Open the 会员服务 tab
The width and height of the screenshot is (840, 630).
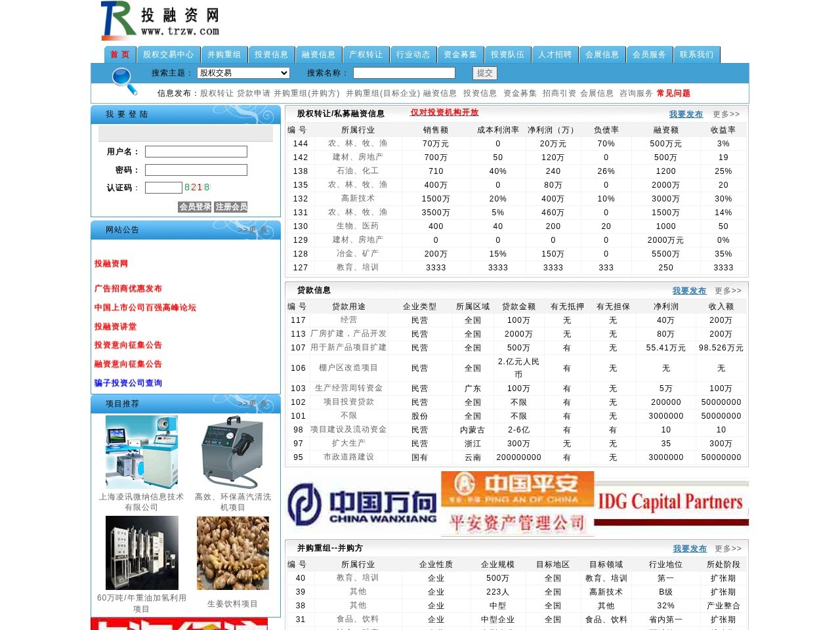tap(649, 54)
